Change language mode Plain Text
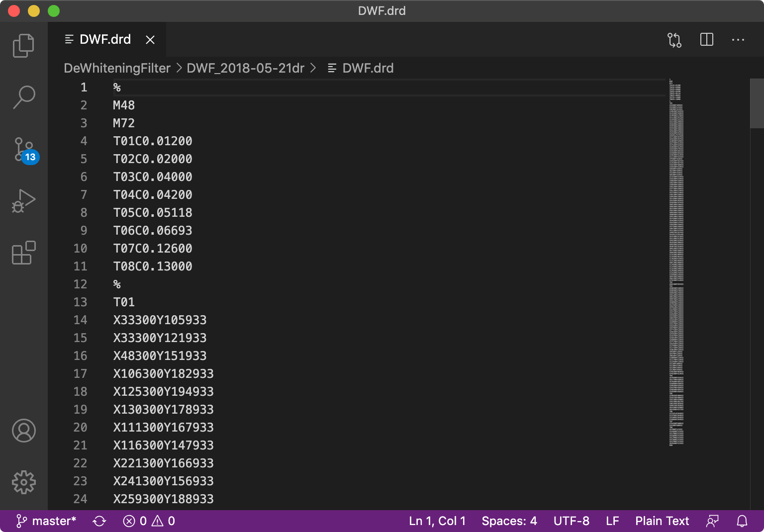This screenshot has width=764, height=532. tap(662, 521)
